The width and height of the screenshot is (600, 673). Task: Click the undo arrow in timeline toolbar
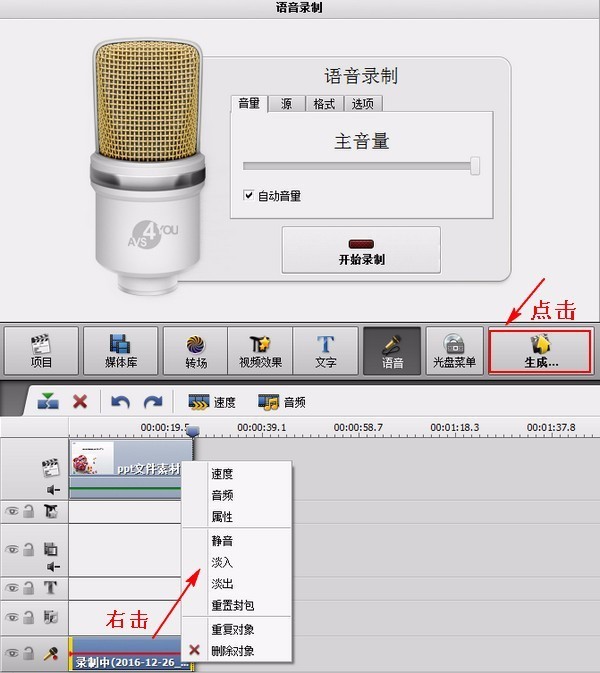click(120, 402)
